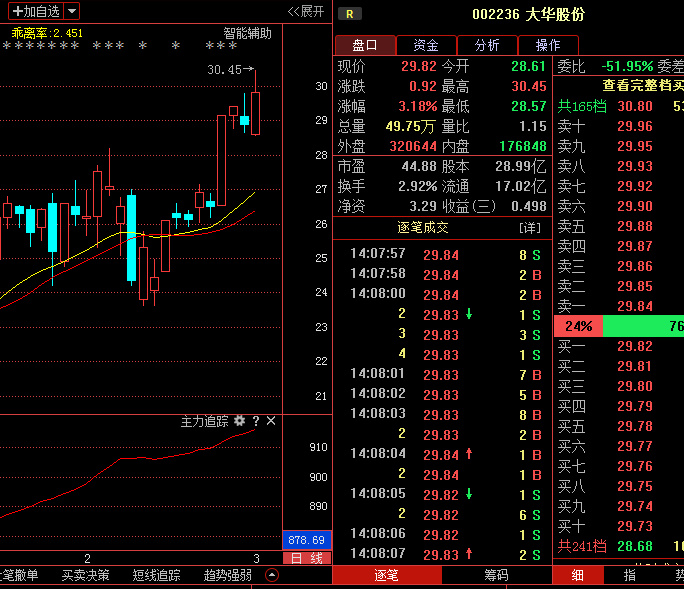Select the 逐笔 tab at bottom

click(386, 575)
